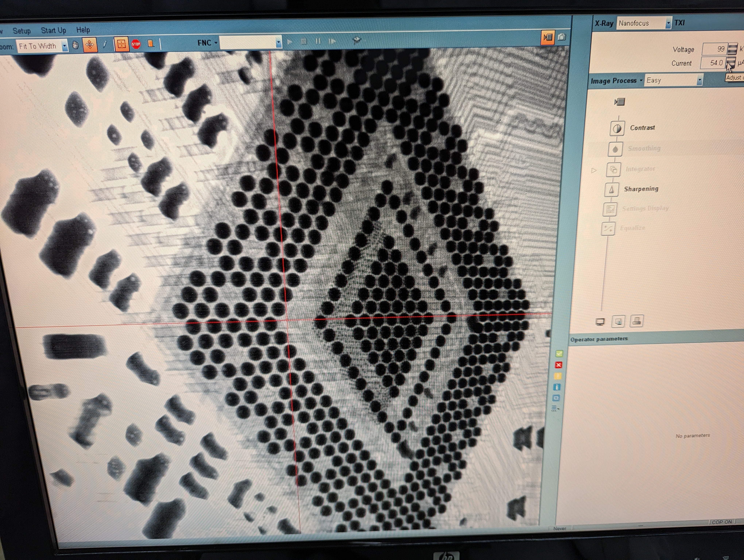The image size is (744, 560).
Task: Open the Help menu
Action: click(83, 30)
